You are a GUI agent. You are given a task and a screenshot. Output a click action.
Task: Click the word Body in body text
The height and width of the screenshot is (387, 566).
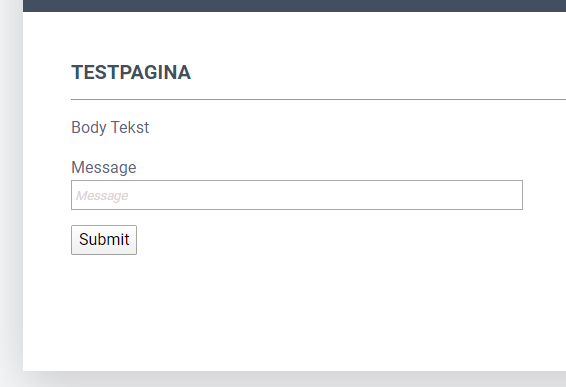(x=89, y=127)
